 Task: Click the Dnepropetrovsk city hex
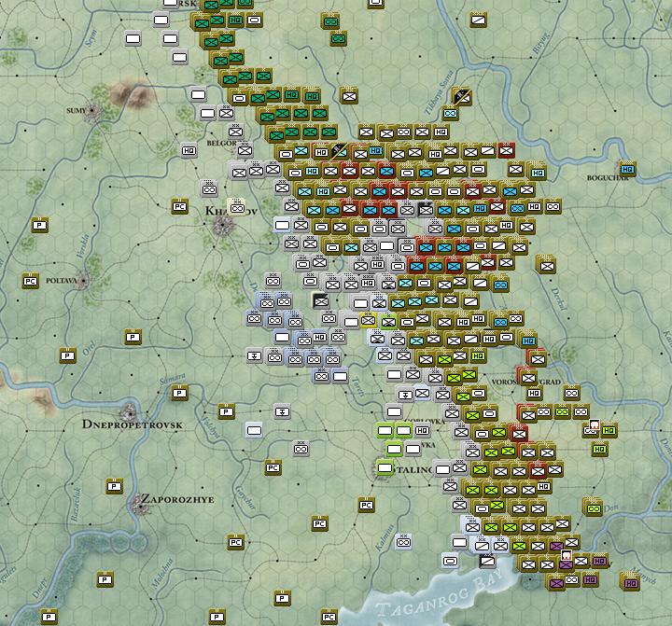coord(130,412)
